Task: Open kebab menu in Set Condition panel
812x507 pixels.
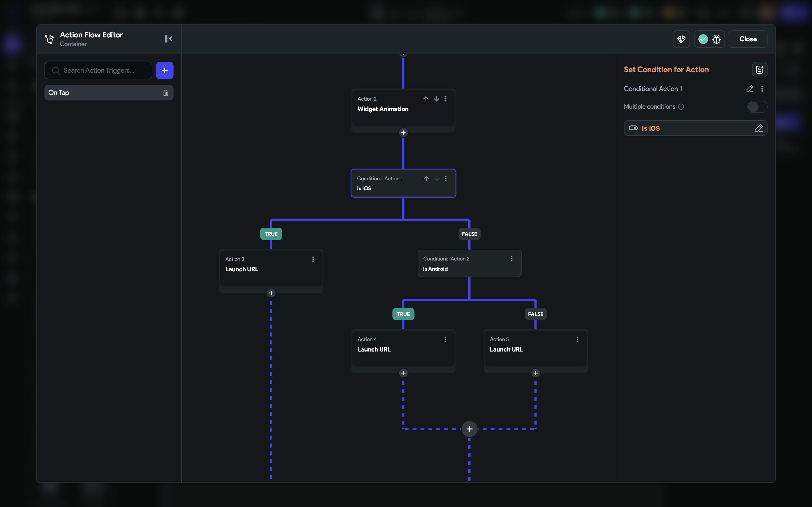Action: pyautogui.click(x=762, y=89)
